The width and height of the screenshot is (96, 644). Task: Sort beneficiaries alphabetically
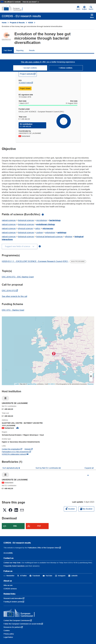coord(11,468)
